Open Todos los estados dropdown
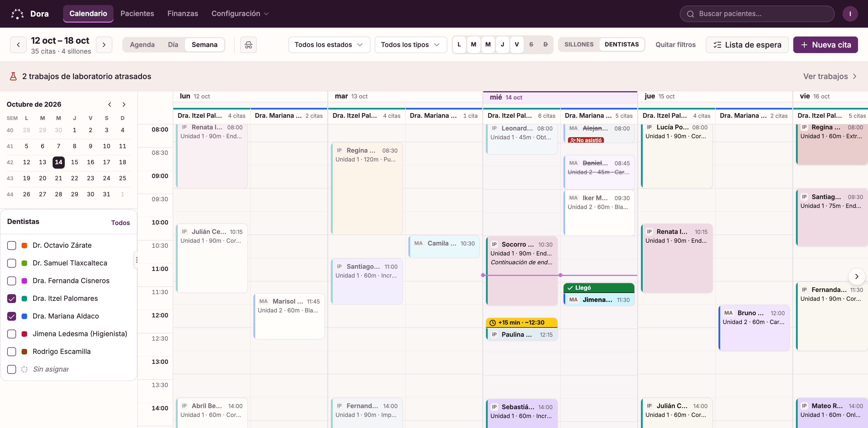 click(x=329, y=45)
